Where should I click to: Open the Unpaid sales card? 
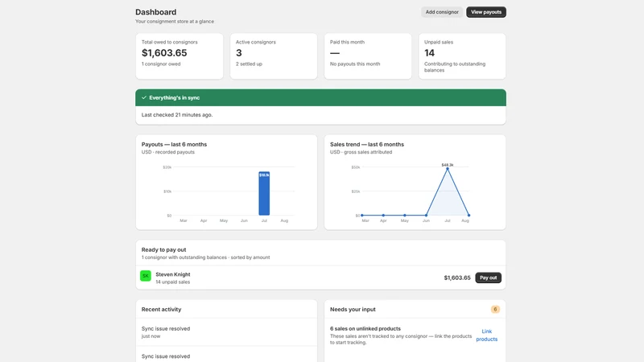(462, 56)
